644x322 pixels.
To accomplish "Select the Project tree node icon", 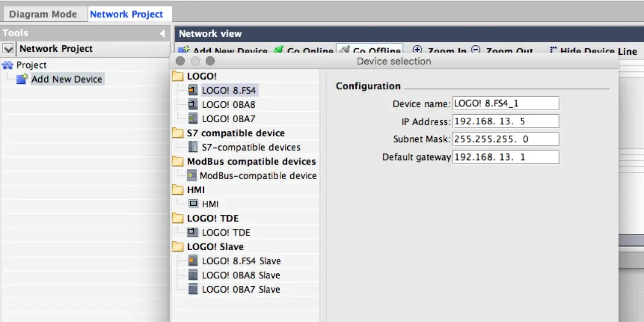I will pyautogui.click(x=8, y=65).
